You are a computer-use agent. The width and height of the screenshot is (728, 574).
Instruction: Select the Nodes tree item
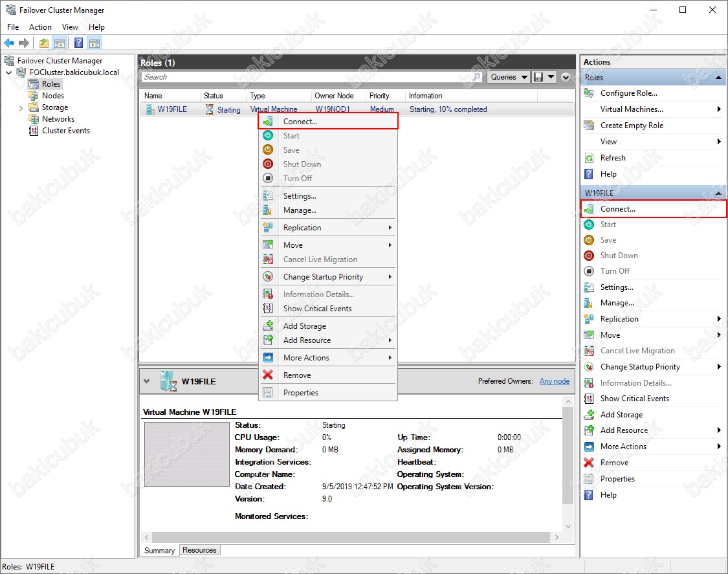(53, 96)
